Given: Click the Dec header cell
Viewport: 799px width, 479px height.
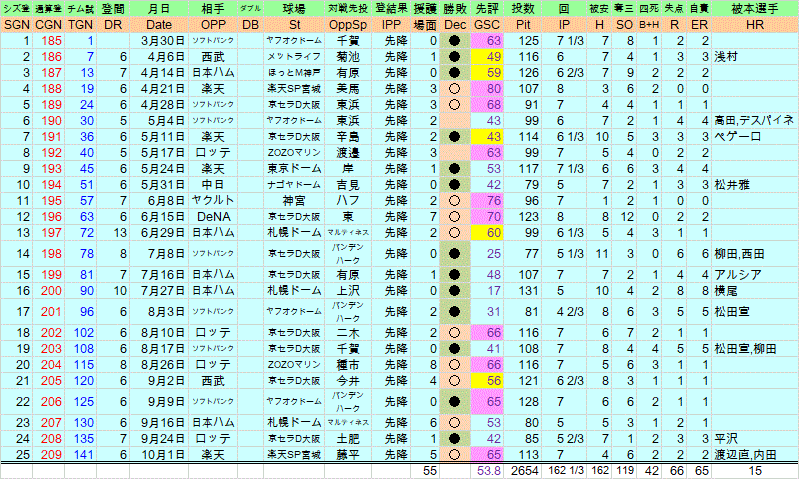Looking at the screenshot, I should (455, 25).
